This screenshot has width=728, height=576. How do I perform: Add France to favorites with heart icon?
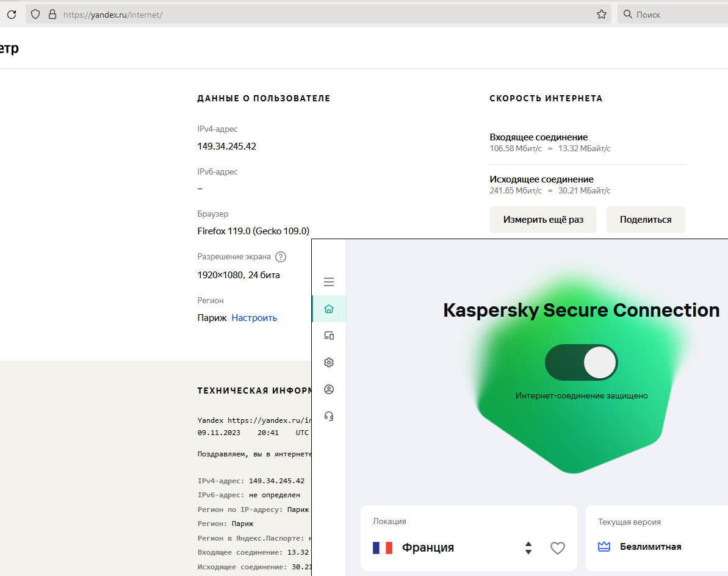pyautogui.click(x=558, y=548)
